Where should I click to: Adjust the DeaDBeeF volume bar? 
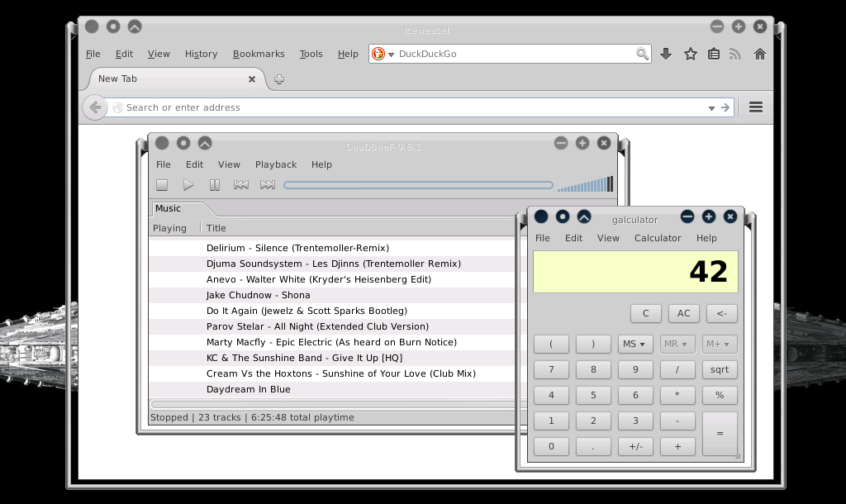click(585, 184)
